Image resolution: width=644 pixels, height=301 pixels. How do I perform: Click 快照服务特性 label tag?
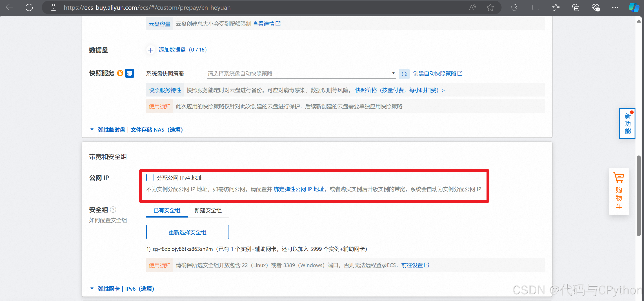click(165, 90)
